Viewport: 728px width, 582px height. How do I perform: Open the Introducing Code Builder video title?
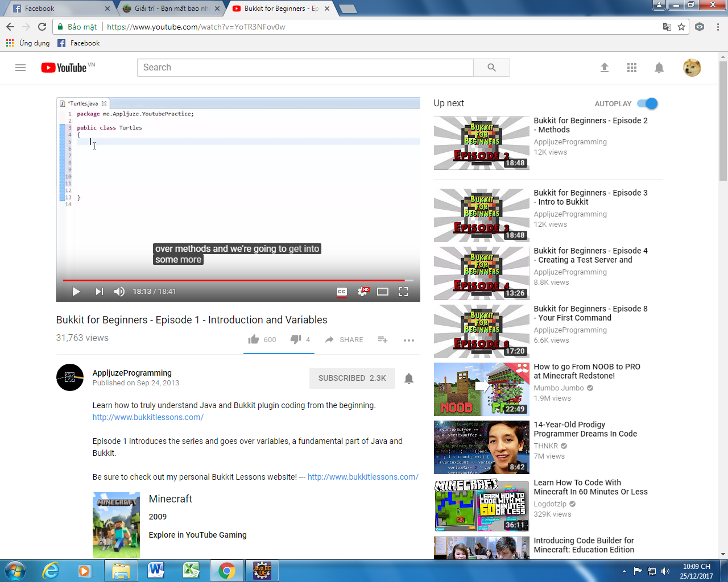pyautogui.click(x=584, y=545)
